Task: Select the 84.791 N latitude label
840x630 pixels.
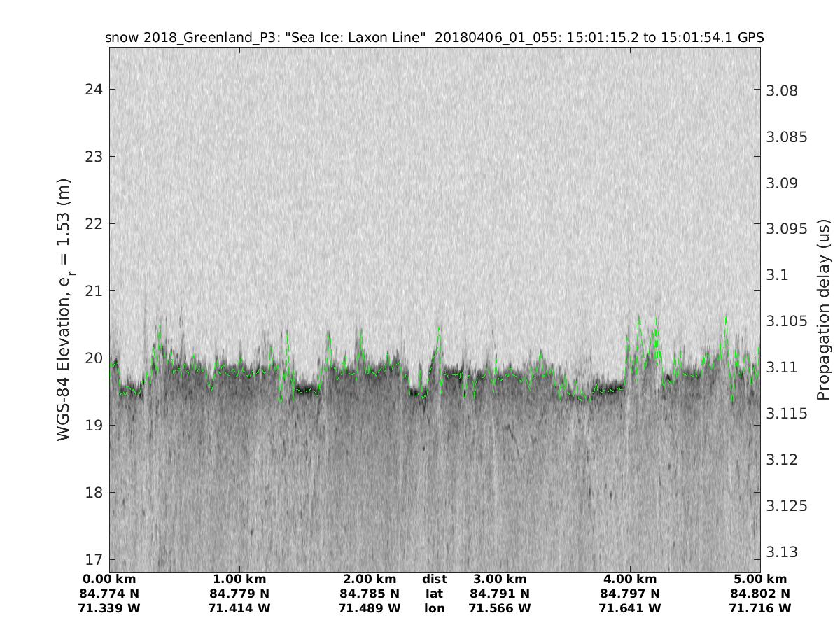Action: [500, 594]
